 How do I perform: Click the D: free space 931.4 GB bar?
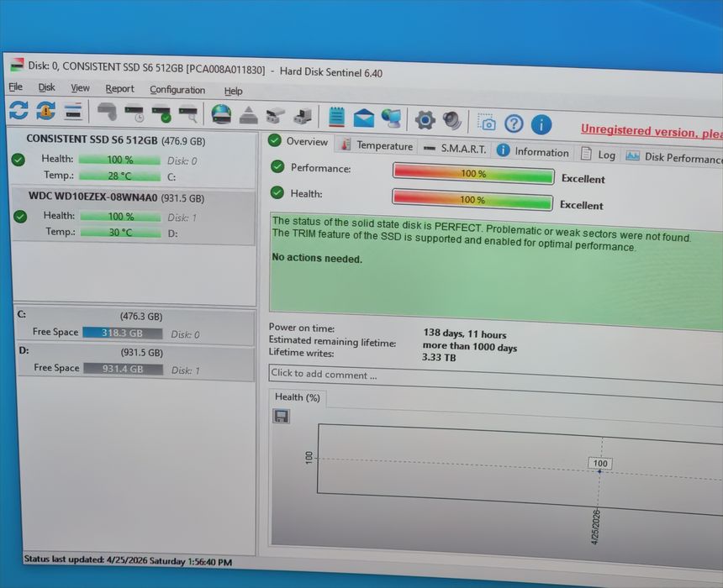pyautogui.click(x=123, y=369)
